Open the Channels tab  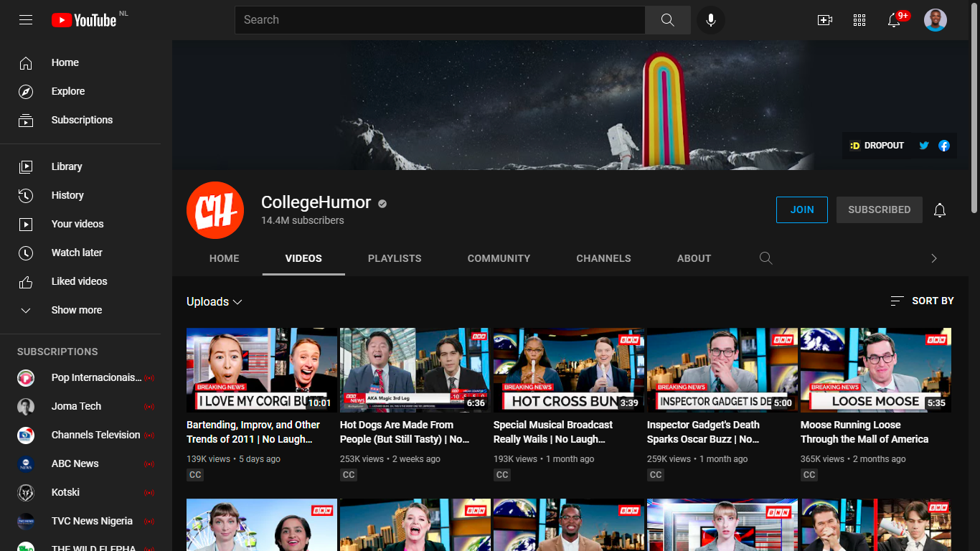click(x=604, y=258)
